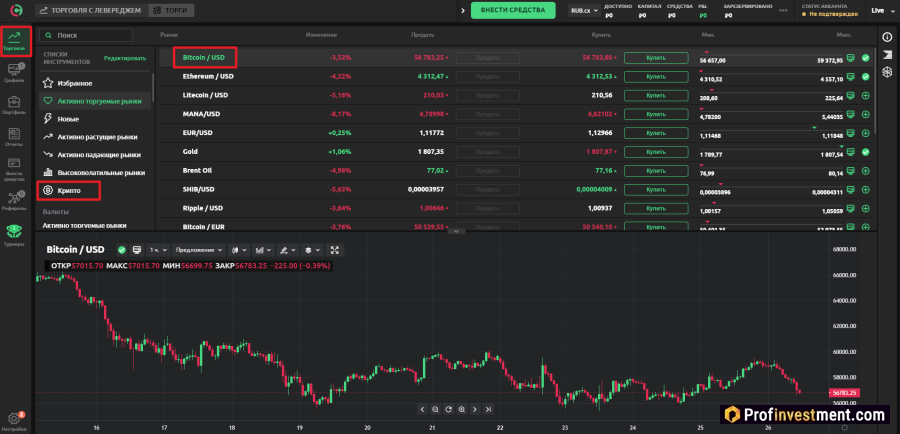This screenshot has width=900, height=434.
Task: Open the cube icon in the right panel
Action: pos(887,70)
